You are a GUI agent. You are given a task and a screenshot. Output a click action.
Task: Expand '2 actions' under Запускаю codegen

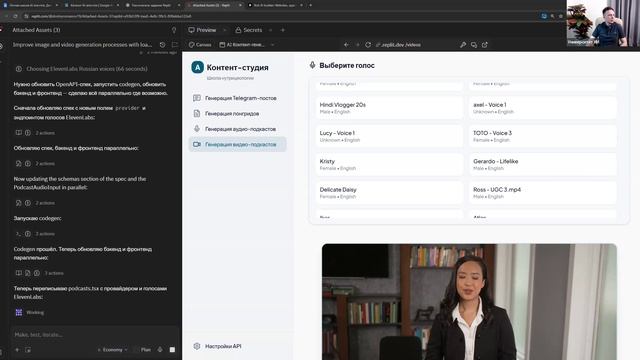click(x=35, y=234)
